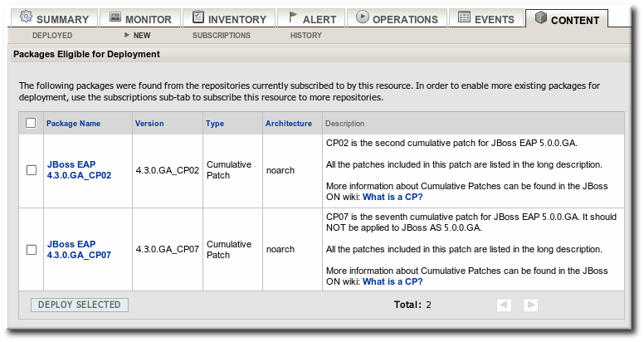Sort by Architecture column header
644x342 pixels.
tap(289, 124)
